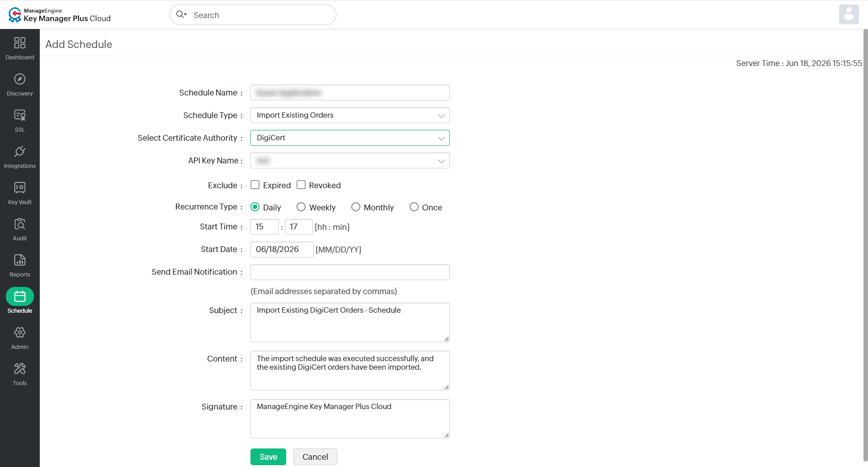The height and width of the screenshot is (467, 868).
Task: Open the API Key Name dropdown
Action: pos(350,161)
